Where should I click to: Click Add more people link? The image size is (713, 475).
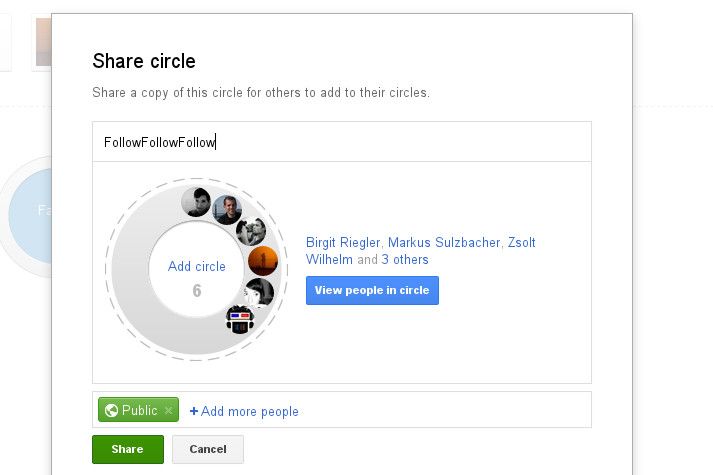pos(250,411)
